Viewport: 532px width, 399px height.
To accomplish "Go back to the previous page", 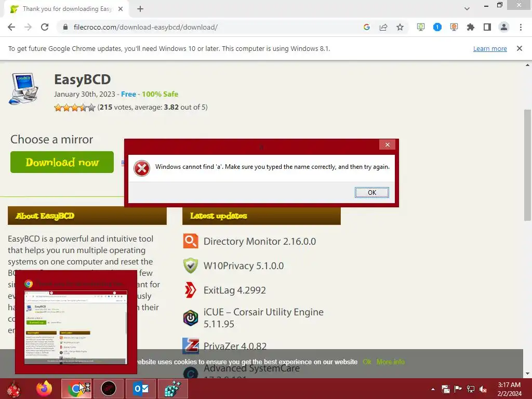I will (x=11, y=27).
